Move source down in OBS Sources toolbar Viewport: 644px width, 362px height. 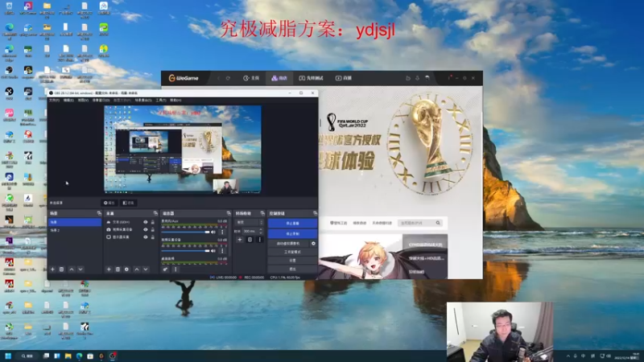click(x=146, y=269)
